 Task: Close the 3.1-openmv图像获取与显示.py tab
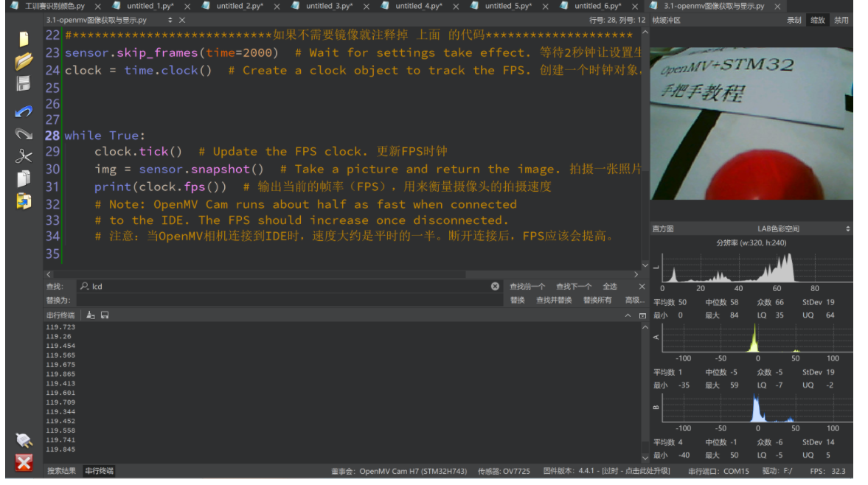pyautogui.click(x=777, y=7)
